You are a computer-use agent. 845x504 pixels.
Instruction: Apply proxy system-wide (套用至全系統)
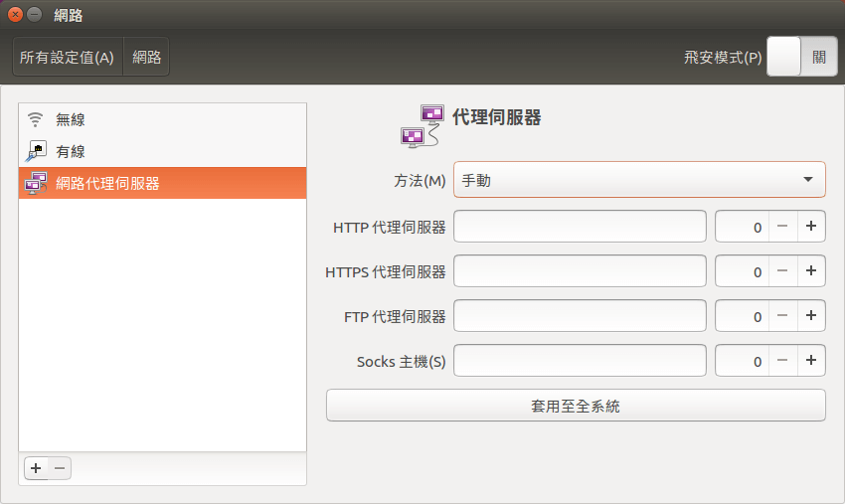(x=576, y=406)
